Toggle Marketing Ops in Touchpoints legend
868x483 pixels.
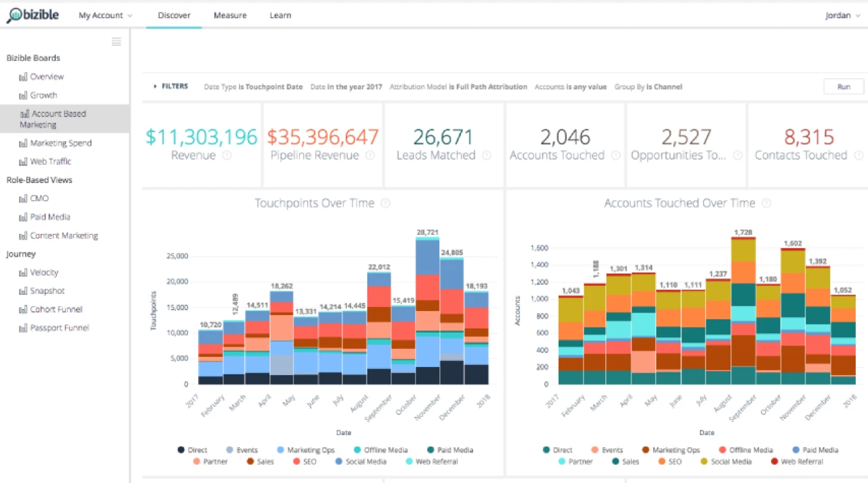[306, 450]
